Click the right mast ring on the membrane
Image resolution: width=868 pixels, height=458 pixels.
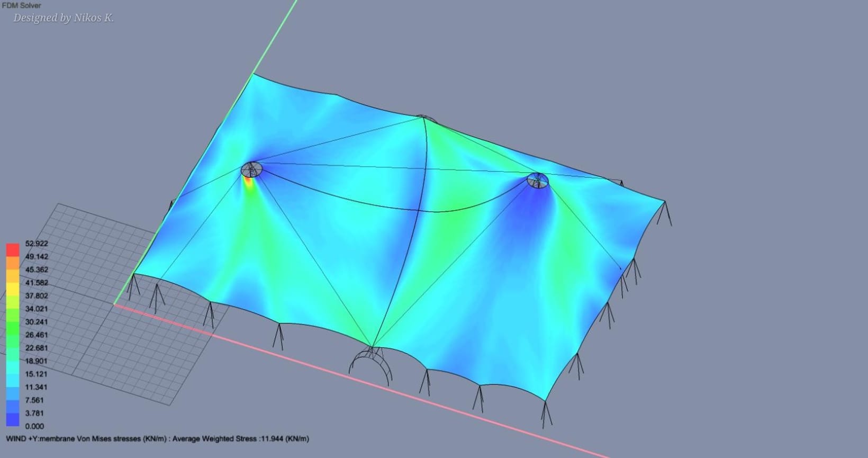(x=538, y=181)
